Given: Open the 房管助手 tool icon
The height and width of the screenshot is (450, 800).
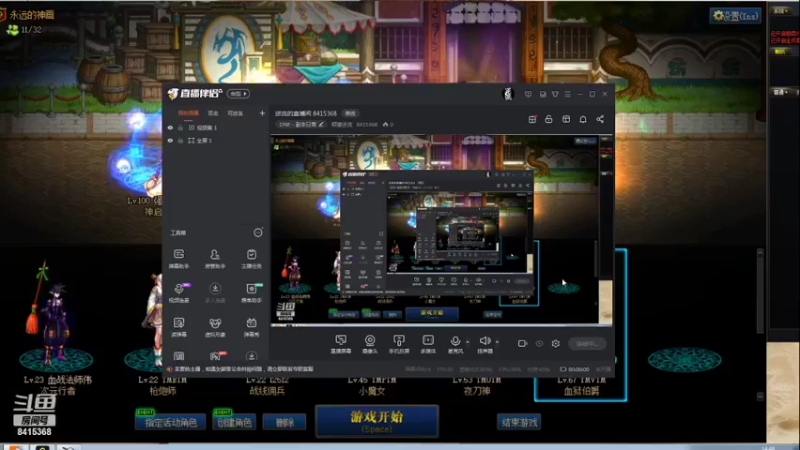Looking at the screenshot, I should pos(215,259).
